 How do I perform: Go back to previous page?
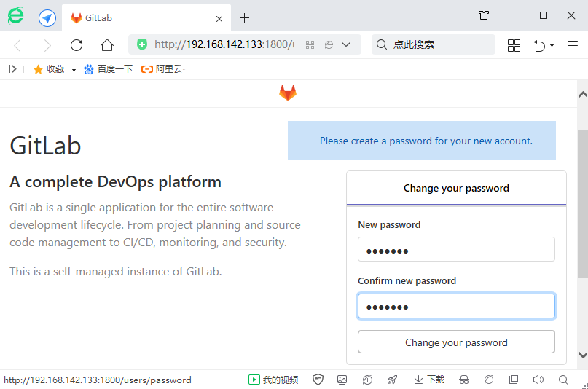(17, 45)
